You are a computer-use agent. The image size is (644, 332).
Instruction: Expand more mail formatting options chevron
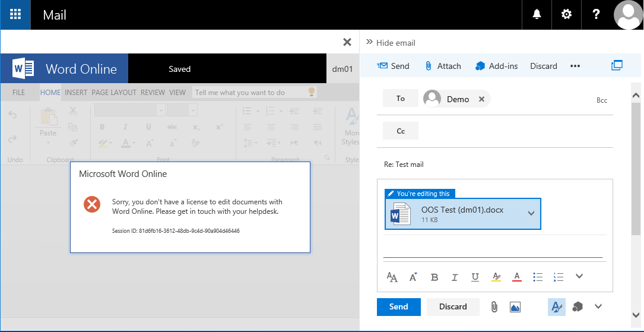pos(579,276)
